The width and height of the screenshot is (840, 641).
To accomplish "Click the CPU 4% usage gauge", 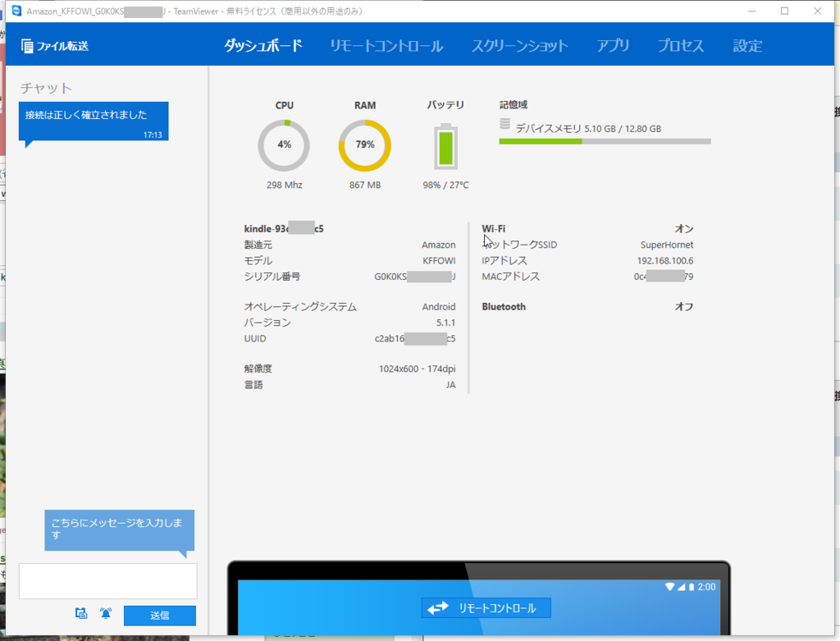I will (284, 145).
